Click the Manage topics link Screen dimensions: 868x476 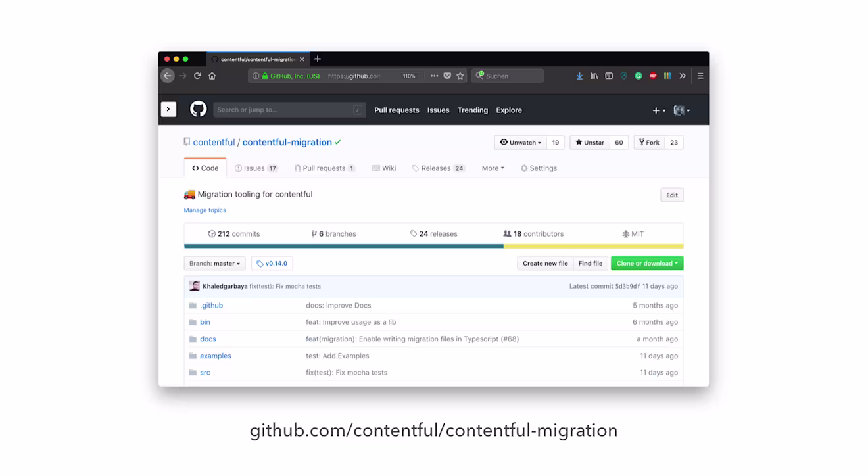pyautogui.click(x=205, y=210)
